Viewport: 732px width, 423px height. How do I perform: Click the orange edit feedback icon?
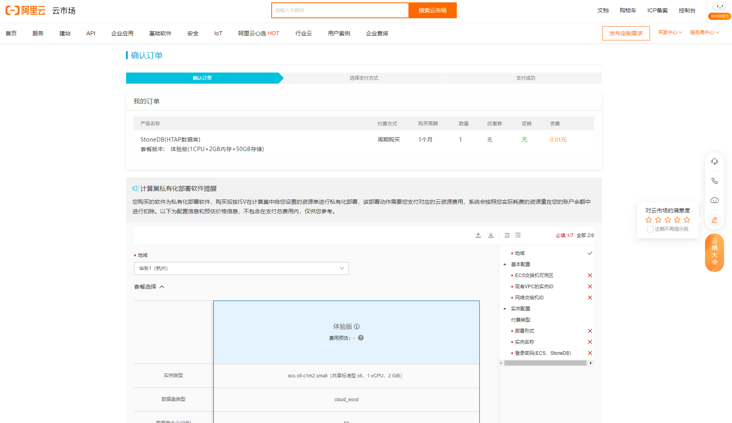[714, 220]
